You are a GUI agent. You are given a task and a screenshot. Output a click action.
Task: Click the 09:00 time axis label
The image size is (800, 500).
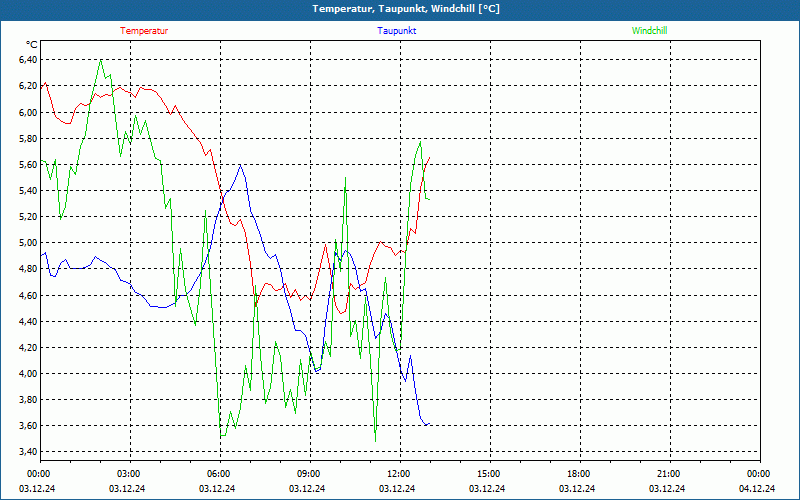coord(309,474)
